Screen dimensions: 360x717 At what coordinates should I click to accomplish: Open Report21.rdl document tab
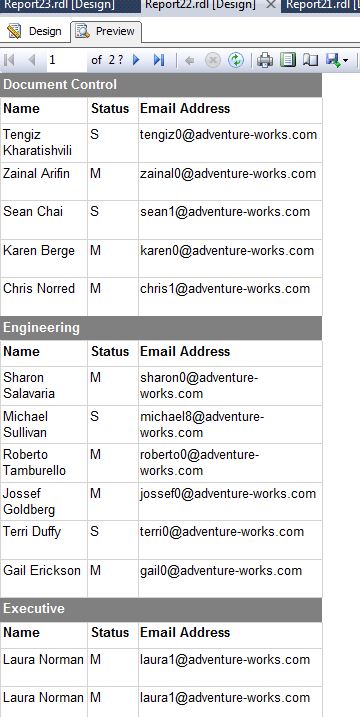click(x=322, y=5)
